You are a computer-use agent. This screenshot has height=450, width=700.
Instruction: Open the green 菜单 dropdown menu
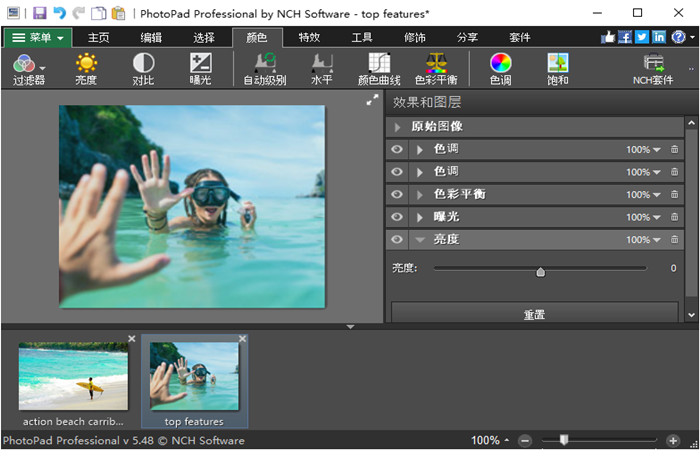point(38,37)
